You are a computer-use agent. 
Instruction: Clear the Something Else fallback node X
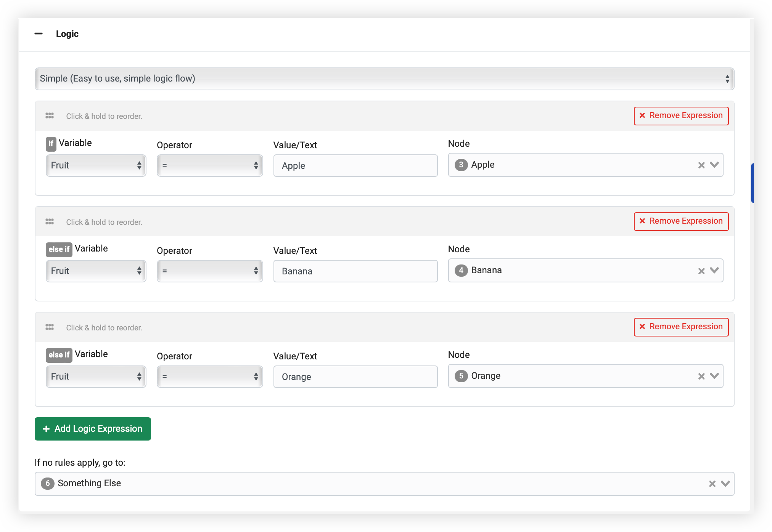pos(712,484)
